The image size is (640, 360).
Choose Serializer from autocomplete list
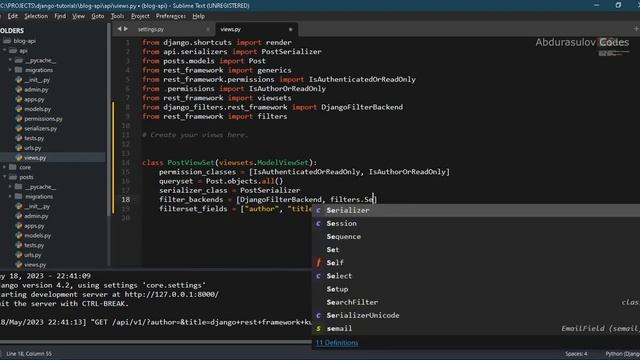tap(476, 211)
